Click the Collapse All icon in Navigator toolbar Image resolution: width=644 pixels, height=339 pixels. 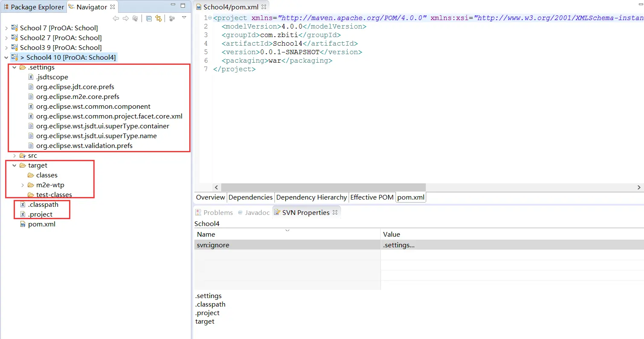point(149,18)
